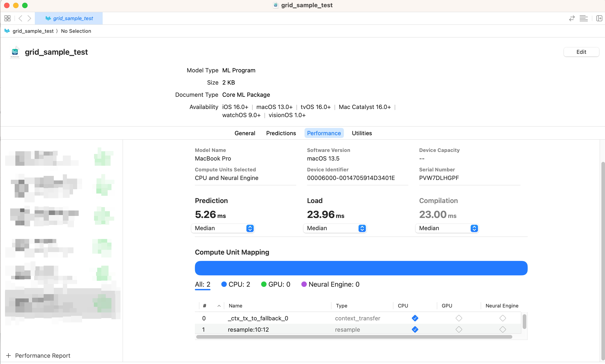
Task: Toggle the editor options lines icon
Action: click(x=584, y=18)
